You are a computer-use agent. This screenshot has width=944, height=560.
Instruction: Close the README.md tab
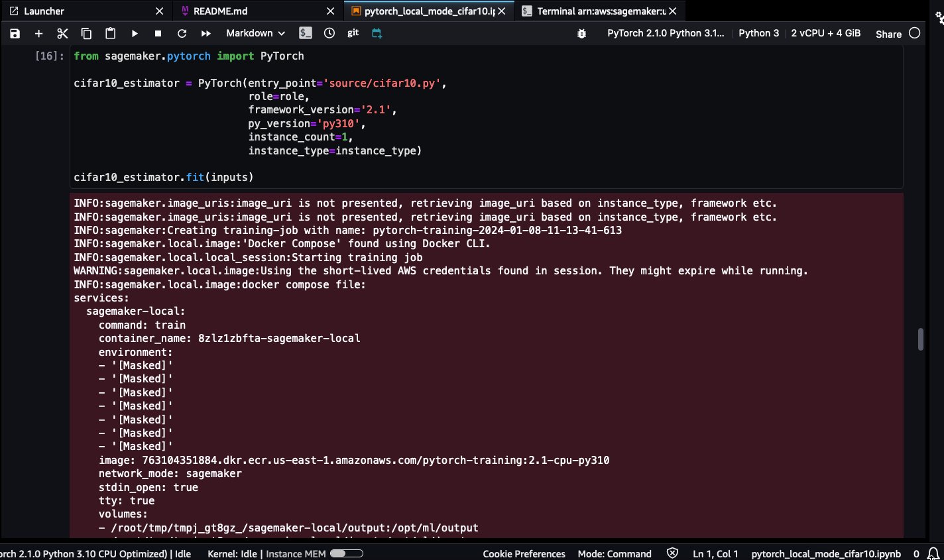tap(330, 11)
